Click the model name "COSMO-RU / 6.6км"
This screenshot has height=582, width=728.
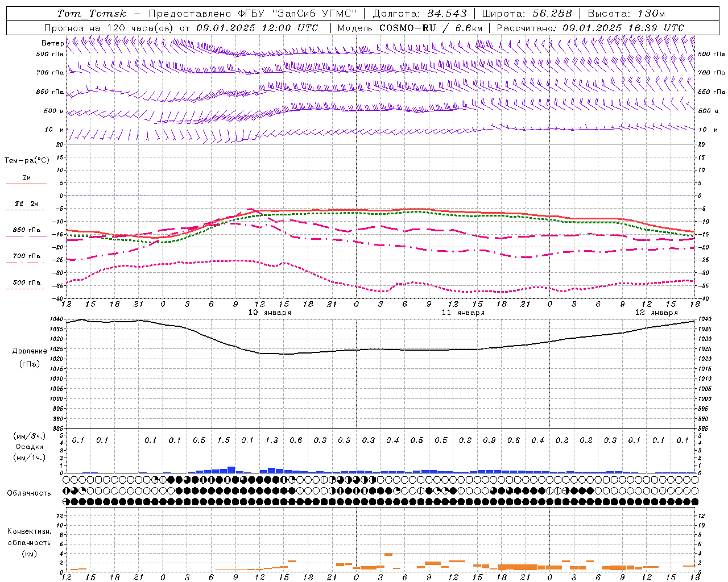[x=431, y=28]
